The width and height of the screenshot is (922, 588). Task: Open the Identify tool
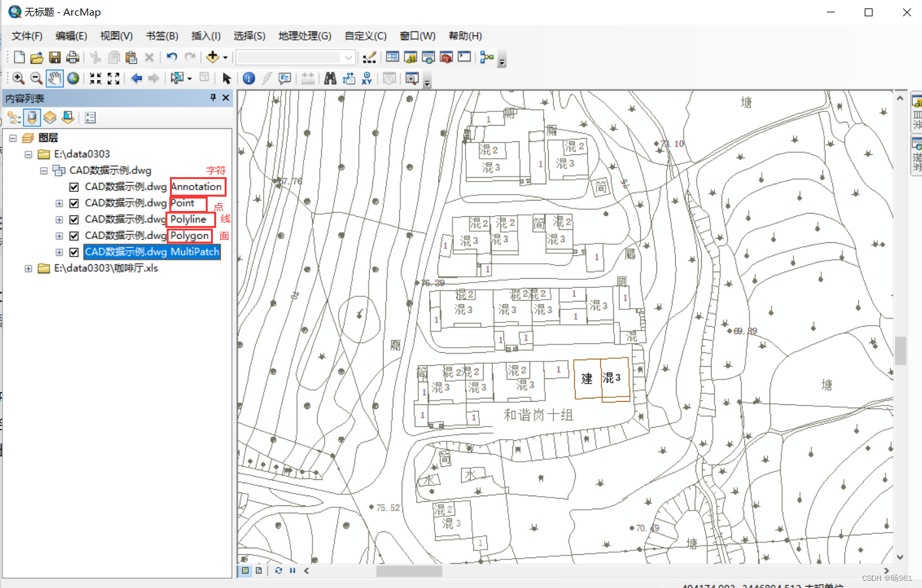(x=249, y=78)
